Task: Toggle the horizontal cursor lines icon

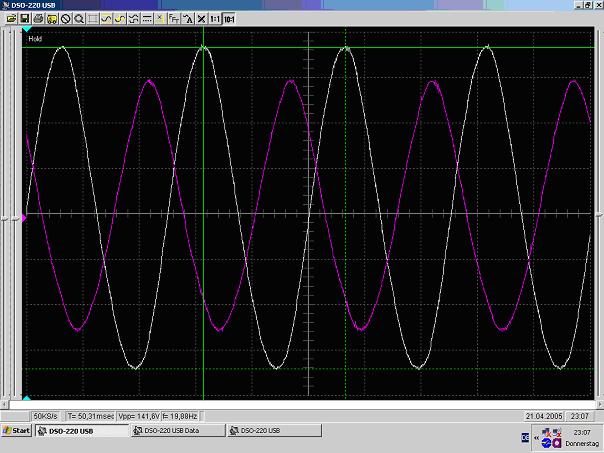Action: click(x=147, y=18)
